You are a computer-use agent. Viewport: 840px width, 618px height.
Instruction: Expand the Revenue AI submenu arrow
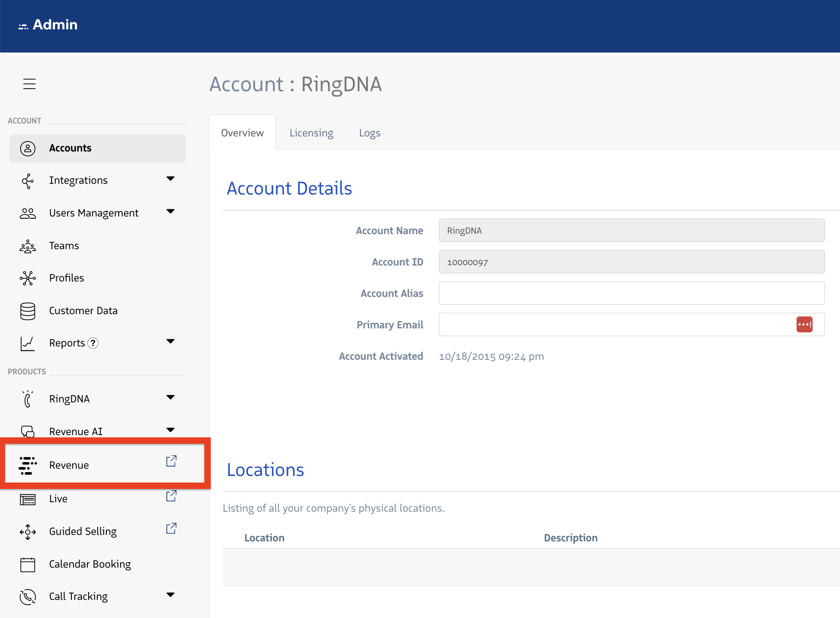[170, 430]
